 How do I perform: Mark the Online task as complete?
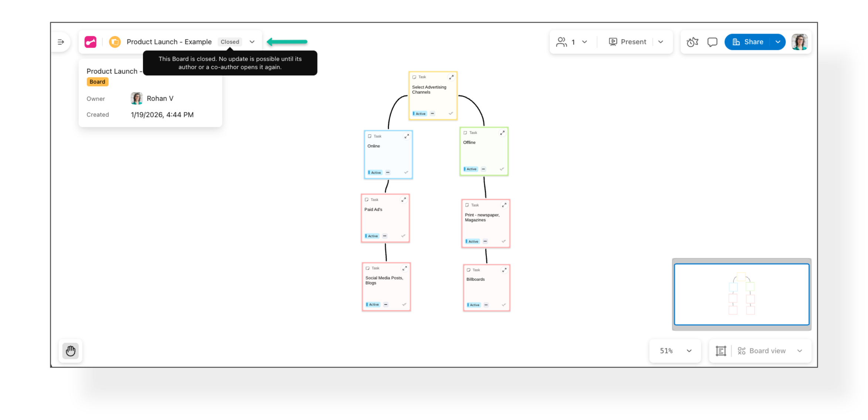(406, 173)
